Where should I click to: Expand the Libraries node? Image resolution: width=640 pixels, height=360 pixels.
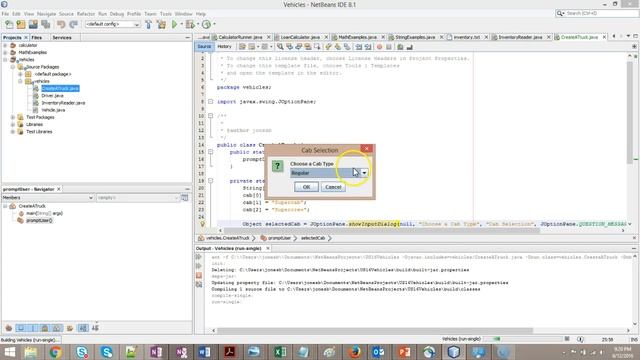pyautogui.click(x=13, y=124)
